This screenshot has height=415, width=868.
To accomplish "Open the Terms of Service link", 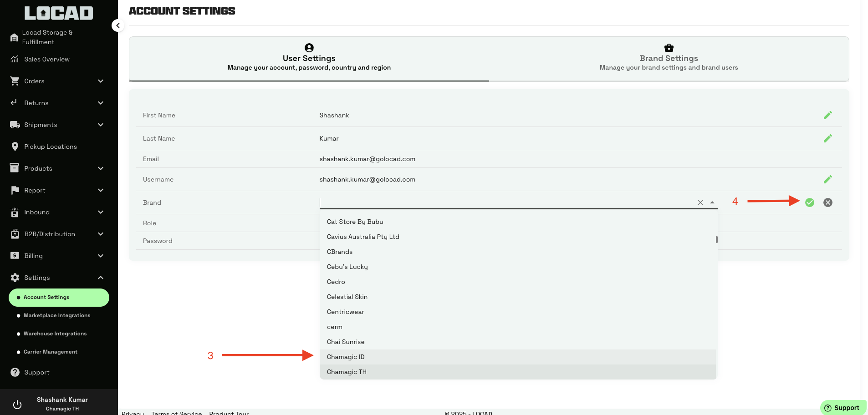I will coord(177,413).
